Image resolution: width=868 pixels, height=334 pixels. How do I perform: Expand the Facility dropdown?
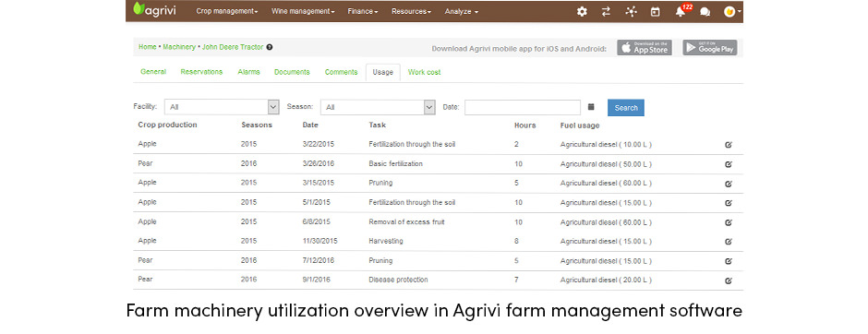222,107
